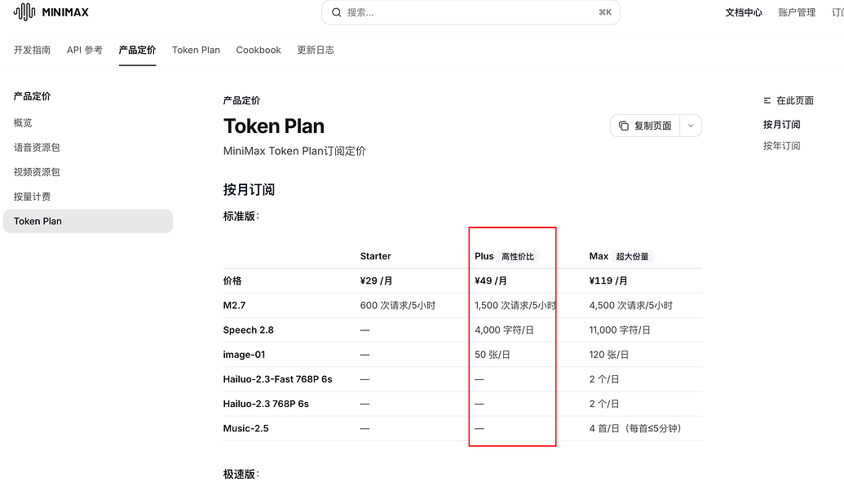Screen dimensions: 844x504
Task: Click the MiniMax waveform logo icon
Action: [x=24, y=12]
